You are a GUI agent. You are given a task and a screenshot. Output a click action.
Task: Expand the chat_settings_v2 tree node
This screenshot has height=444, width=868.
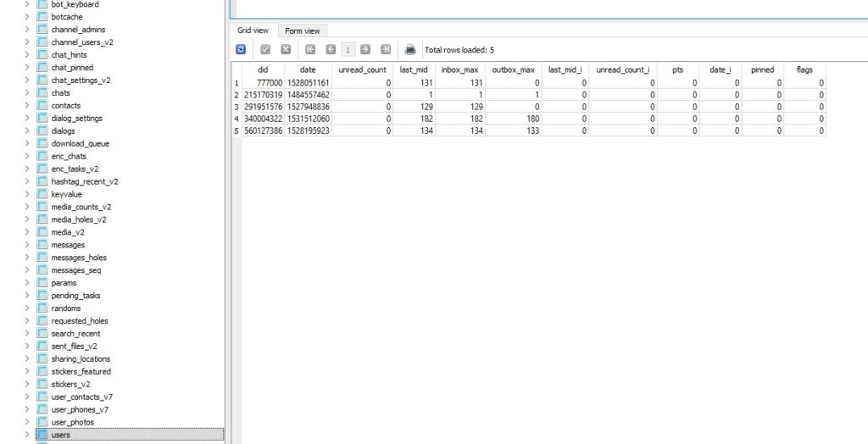tap(27, 80)
